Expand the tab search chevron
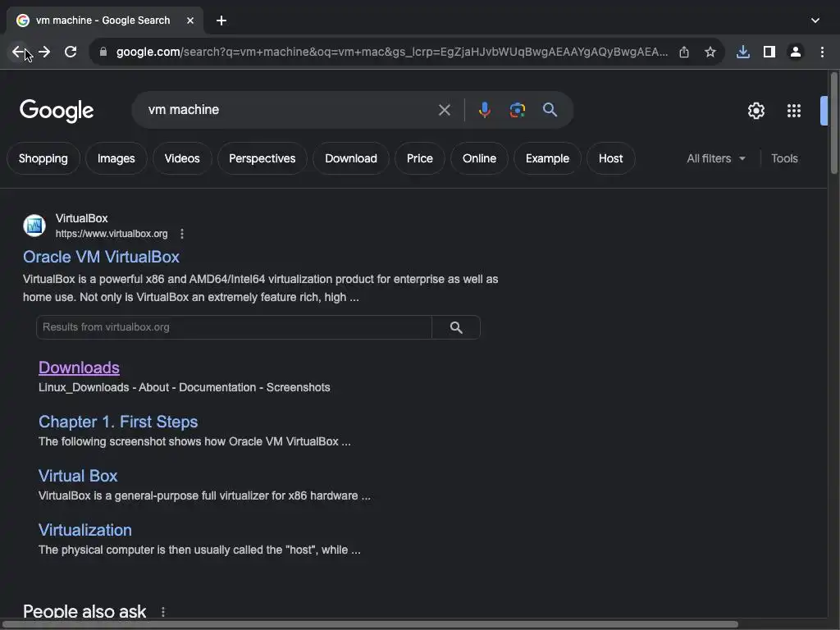This screenshot has height=630, width=840. point(815,21)
